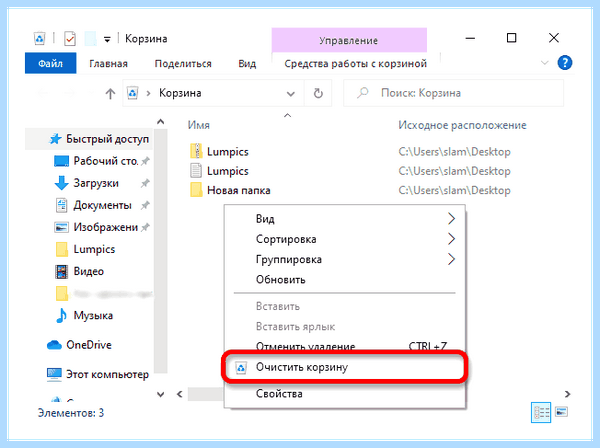Click the Загрузки download arrow icon
This screenshot has height=448, width=600.
(x=62, y=183)
